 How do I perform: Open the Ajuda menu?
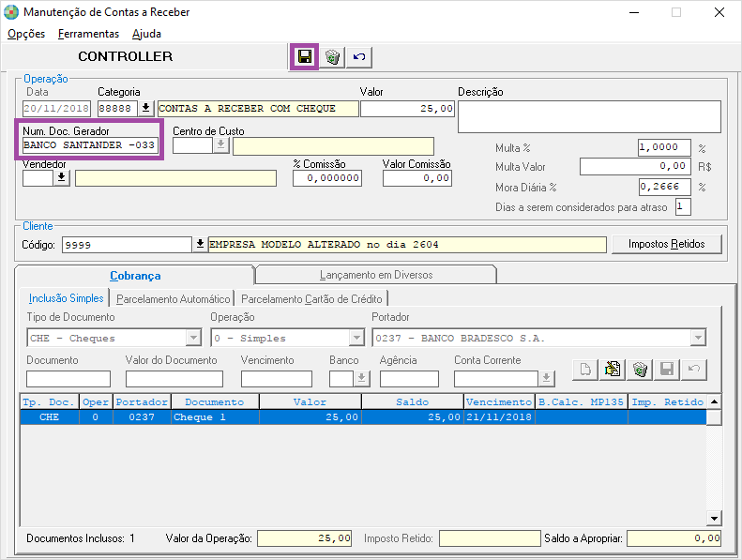click(x=146, y=34)
